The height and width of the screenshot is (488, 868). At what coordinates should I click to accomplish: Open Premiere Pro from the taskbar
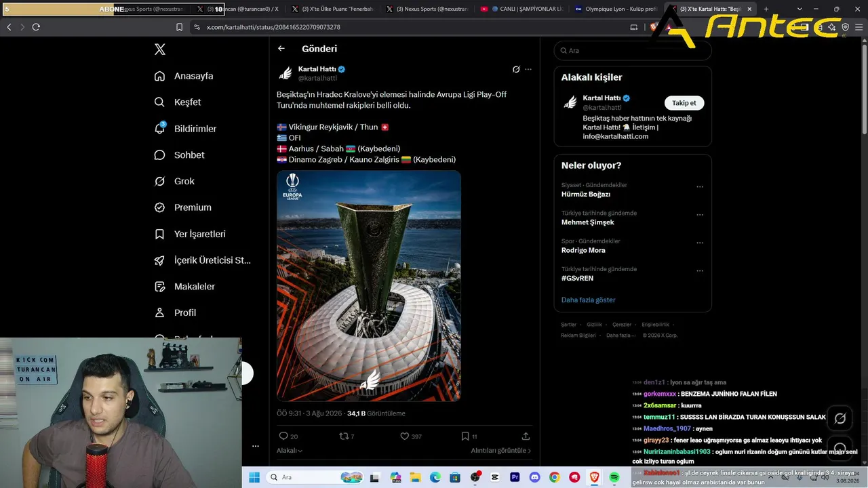[515, 477]
